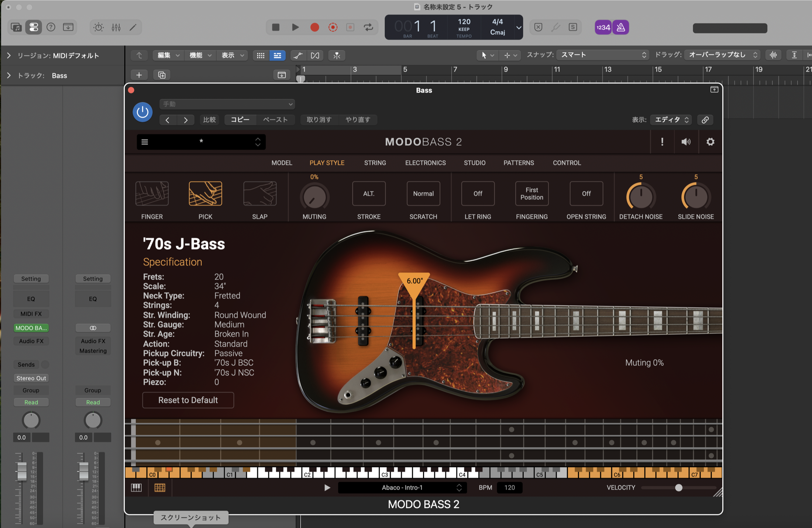Click the コピー button

point(240,120)
